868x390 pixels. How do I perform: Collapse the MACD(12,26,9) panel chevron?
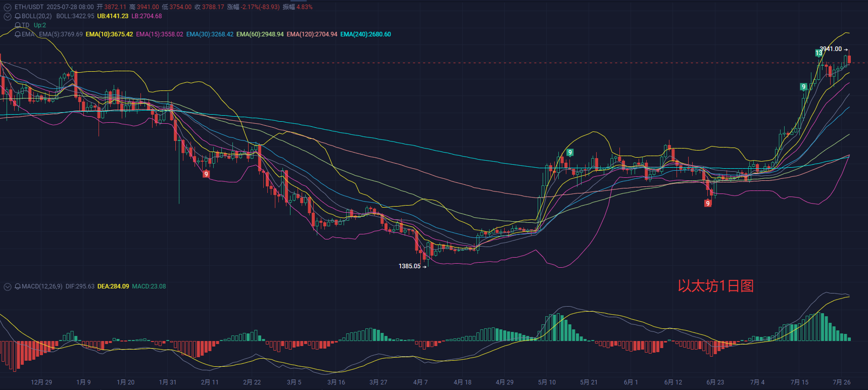(x=7, y=286)
